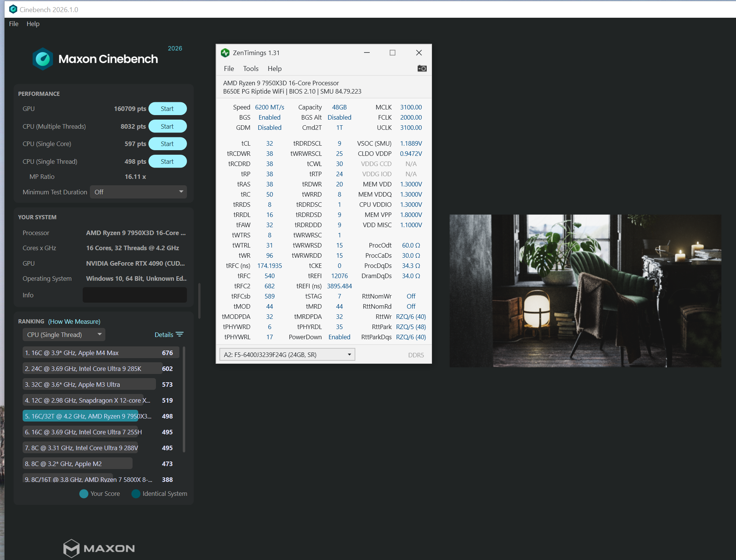Screen dimensions: 736x560
Task: Click the Identical System legend circle
Action: (x=136, y=494)
